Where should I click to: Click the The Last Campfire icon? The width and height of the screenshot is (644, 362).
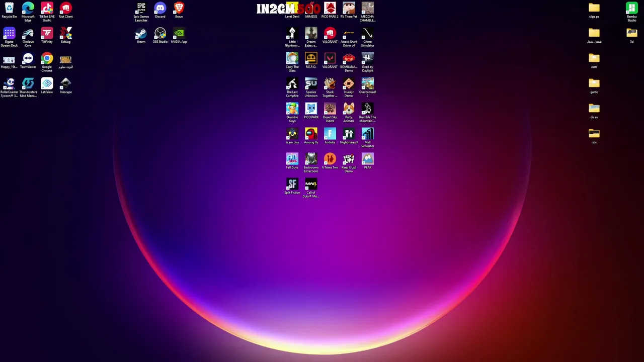[292, 83]
